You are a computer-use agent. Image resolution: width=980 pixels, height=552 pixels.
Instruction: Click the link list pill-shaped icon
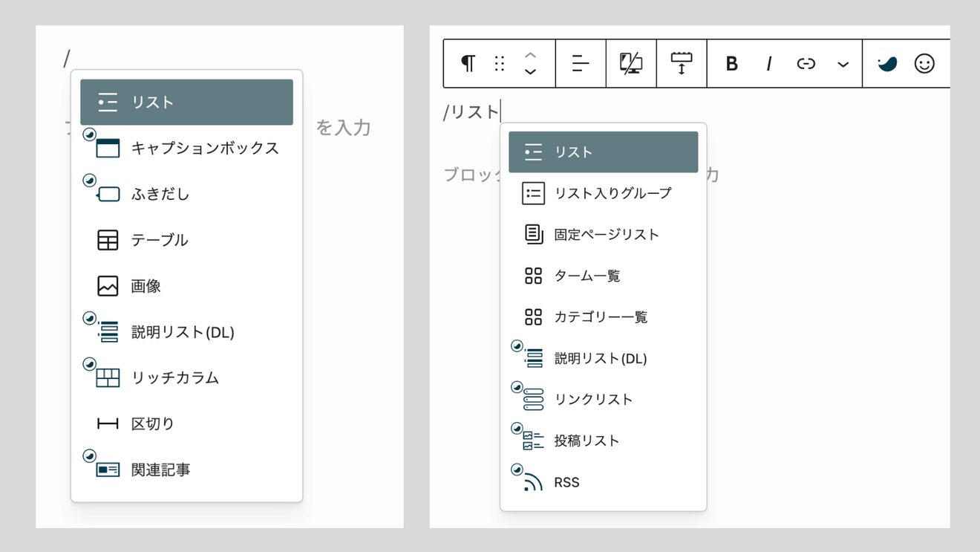533,400
